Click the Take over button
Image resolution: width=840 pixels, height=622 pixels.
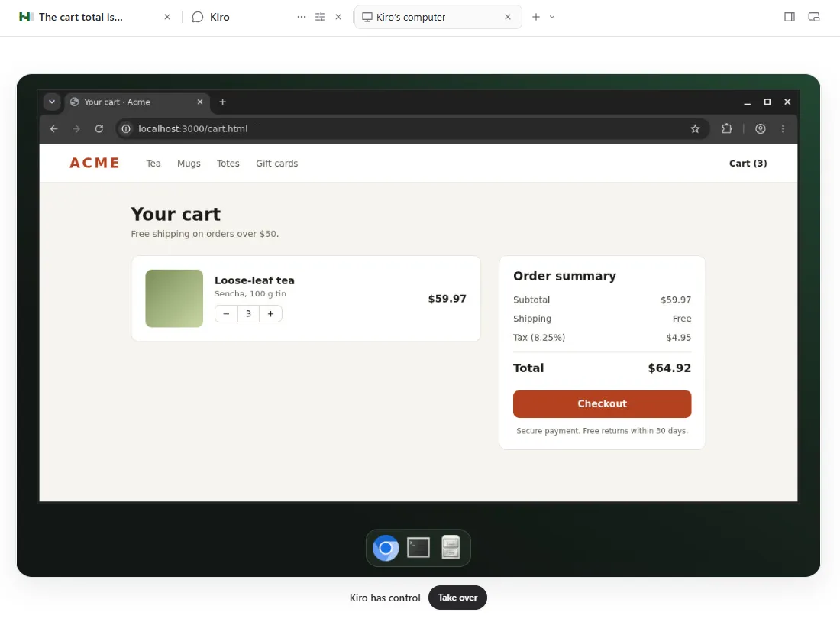click(457, 598)
